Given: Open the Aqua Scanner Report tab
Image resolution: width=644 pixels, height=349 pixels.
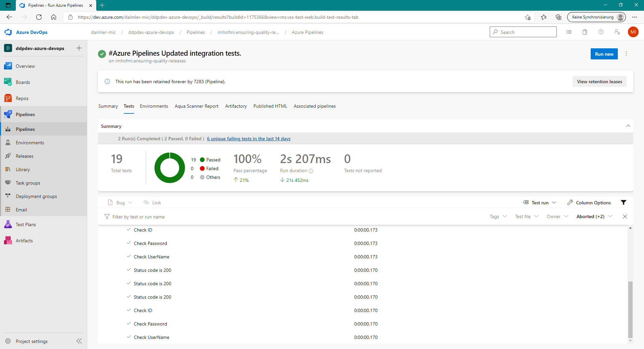Looking at the screenshot, I should click(x=197, y=106).
